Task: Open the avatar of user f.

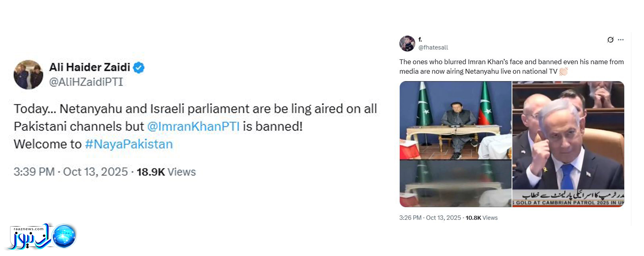Action: point(407,43)
